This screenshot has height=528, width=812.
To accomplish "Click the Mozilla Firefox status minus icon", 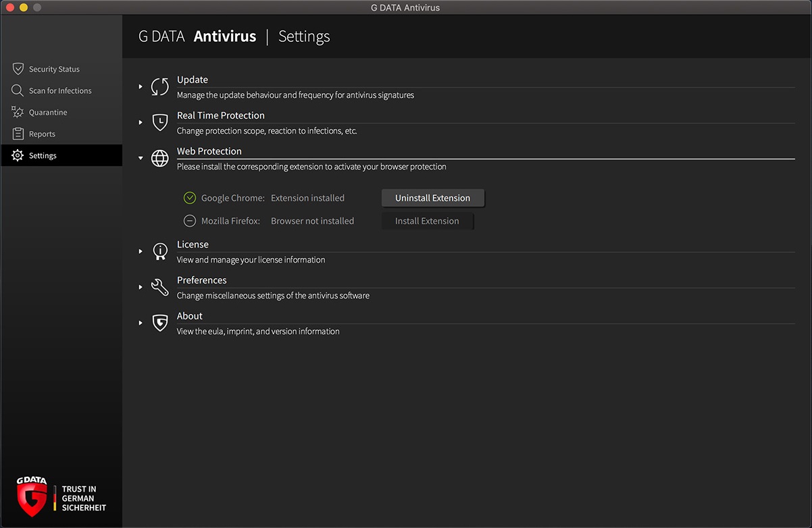I will click(190, 221).
